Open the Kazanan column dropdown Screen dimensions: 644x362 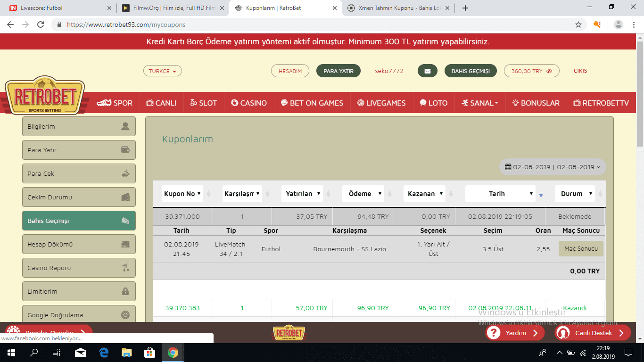coord(424,194)
